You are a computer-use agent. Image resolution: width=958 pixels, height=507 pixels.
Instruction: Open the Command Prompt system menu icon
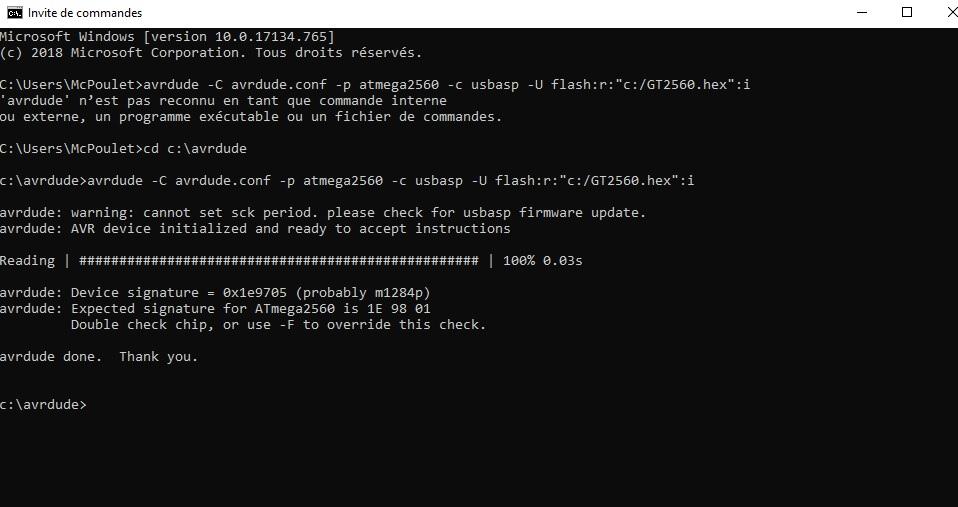[x=14, y=13]
